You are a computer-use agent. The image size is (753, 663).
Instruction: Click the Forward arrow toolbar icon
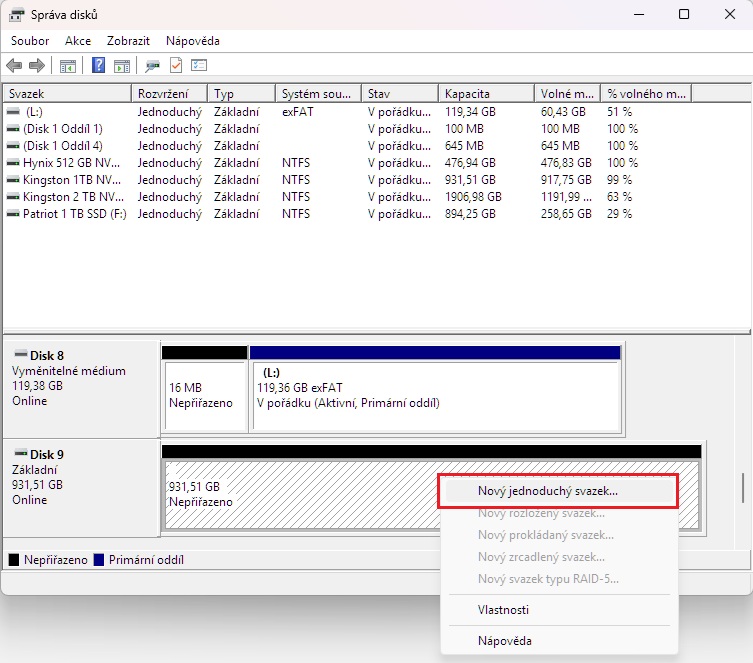(x=37, y=65)
